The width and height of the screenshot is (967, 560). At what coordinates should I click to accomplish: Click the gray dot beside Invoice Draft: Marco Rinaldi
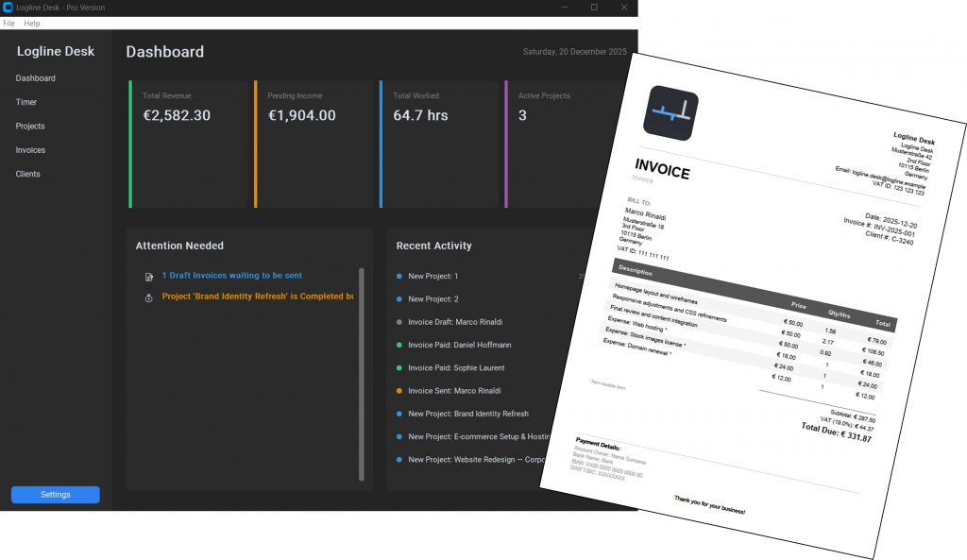(399, 322)
